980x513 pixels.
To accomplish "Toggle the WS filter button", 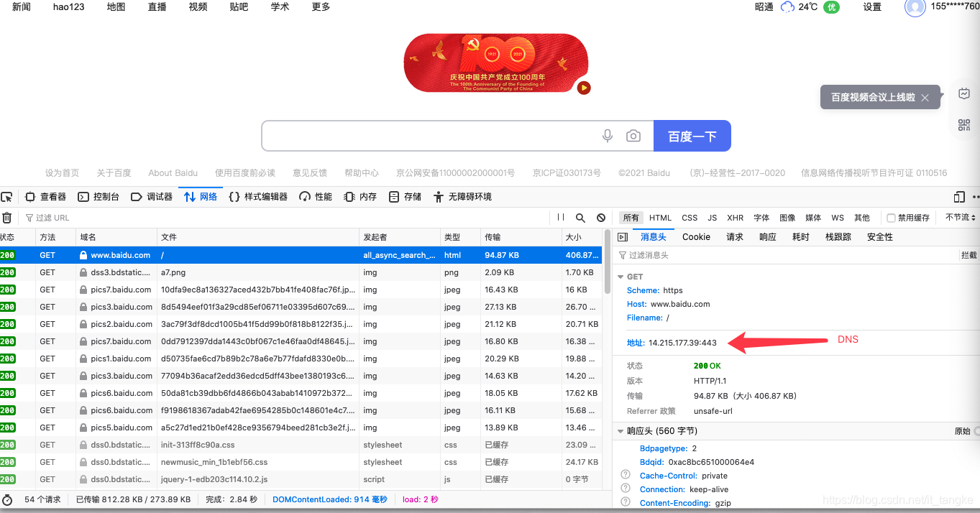I will coord(838,218).
